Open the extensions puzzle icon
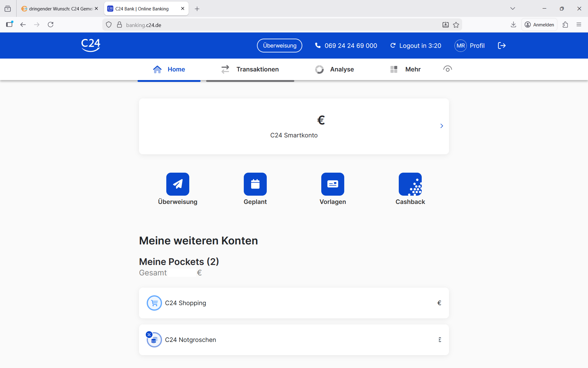 coord(565,25)
